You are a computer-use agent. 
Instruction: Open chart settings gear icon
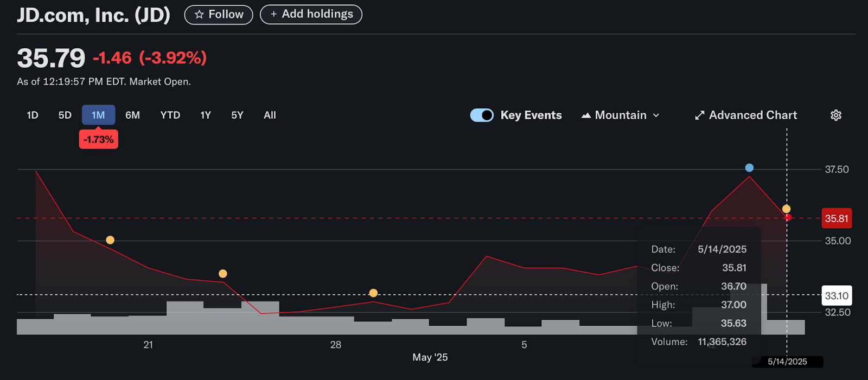click(836, 115)
